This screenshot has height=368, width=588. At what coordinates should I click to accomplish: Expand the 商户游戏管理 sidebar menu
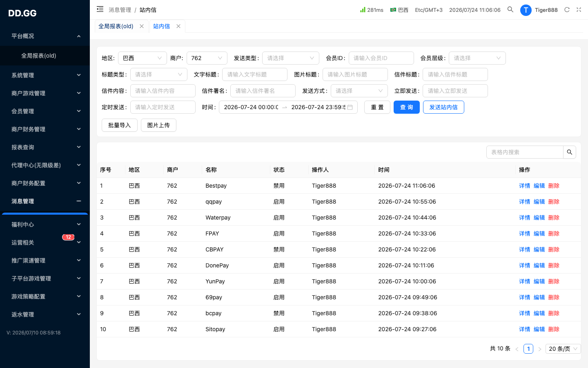click(45, 93)
